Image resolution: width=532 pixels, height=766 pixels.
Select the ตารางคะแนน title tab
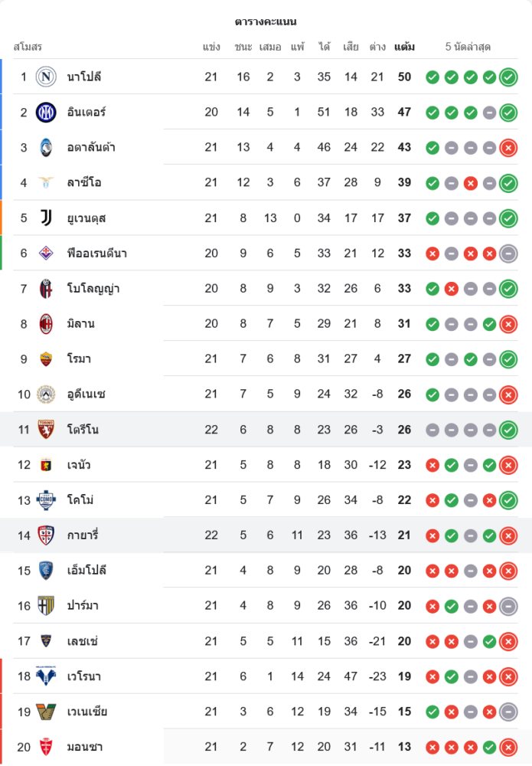tap(266, 21)
